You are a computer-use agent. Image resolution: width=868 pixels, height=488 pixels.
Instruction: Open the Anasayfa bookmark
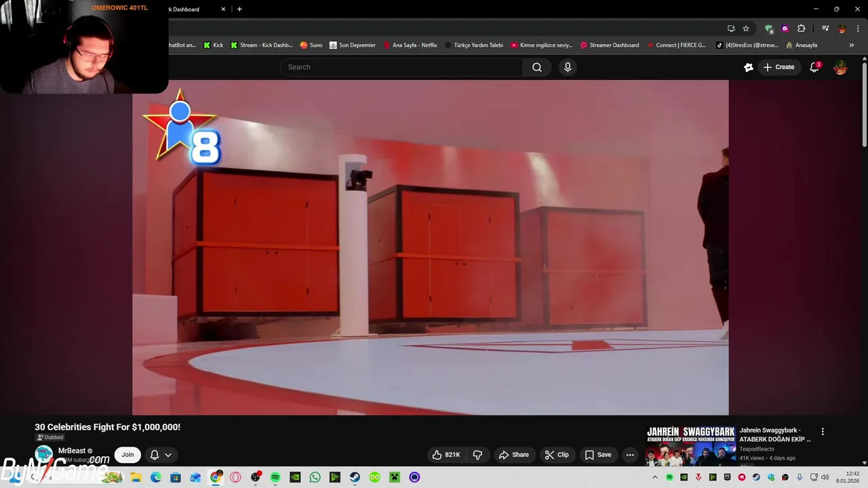click(802, 45)
